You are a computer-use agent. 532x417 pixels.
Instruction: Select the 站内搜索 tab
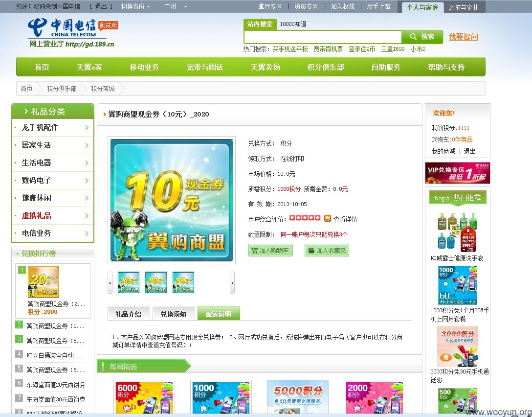(260, 24)
